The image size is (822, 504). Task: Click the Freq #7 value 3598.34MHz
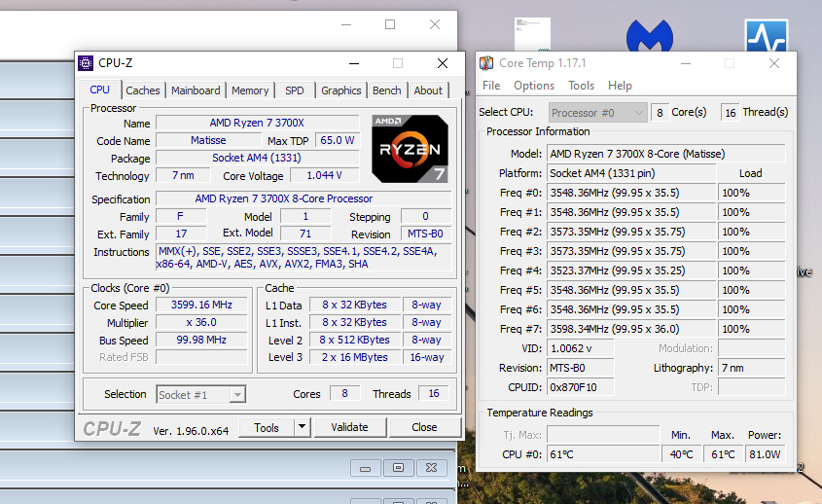631,329
